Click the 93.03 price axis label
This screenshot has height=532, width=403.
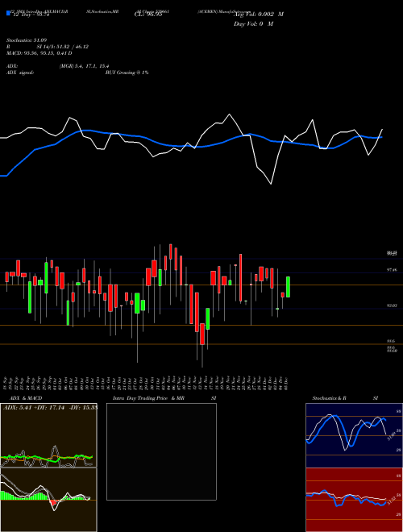392,305
